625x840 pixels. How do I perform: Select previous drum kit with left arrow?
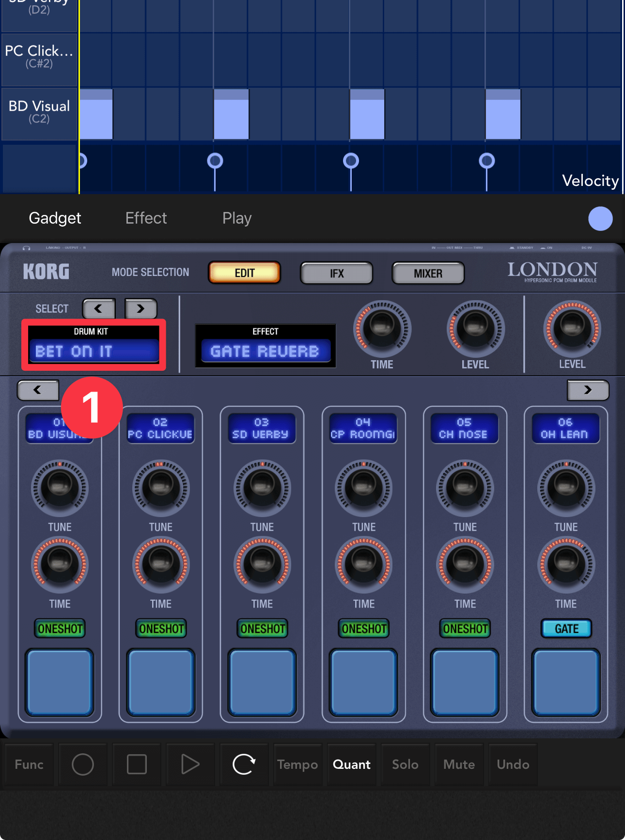99,309
